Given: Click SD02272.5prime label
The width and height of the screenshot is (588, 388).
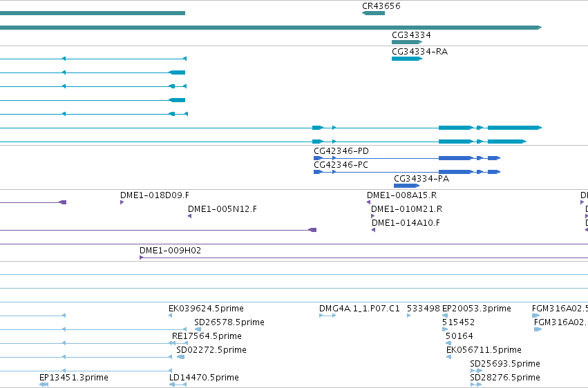Looking at the screenshot, I should 211,350.
